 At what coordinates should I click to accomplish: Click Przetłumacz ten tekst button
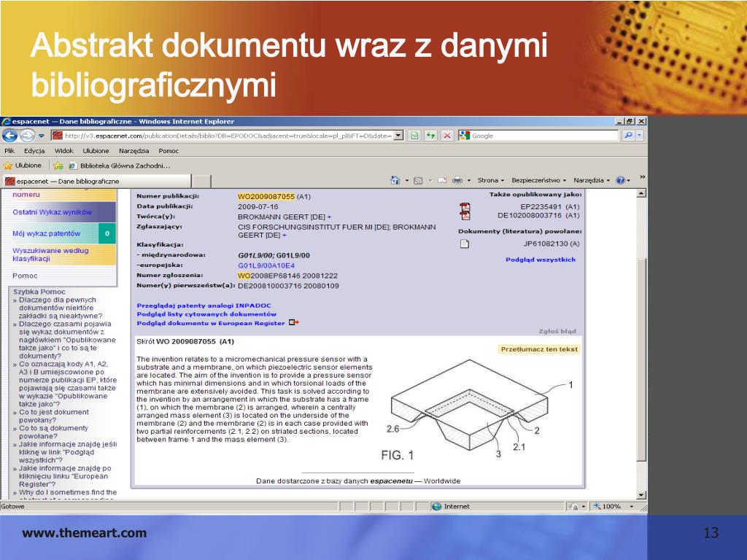[539, 349]
